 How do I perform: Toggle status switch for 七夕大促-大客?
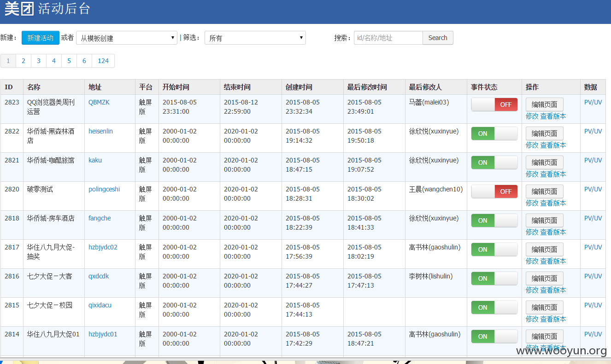pos(494,278)
